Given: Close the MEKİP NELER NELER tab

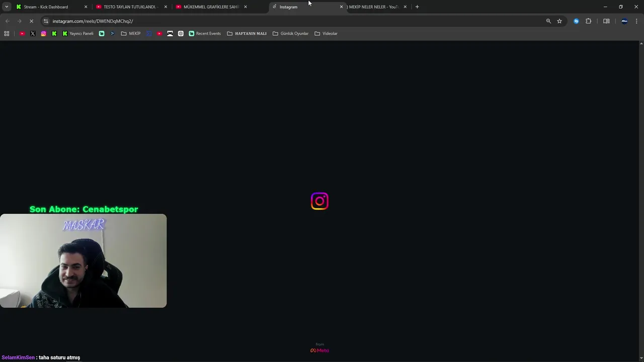Looking at the screenshot, I should 405,7.
